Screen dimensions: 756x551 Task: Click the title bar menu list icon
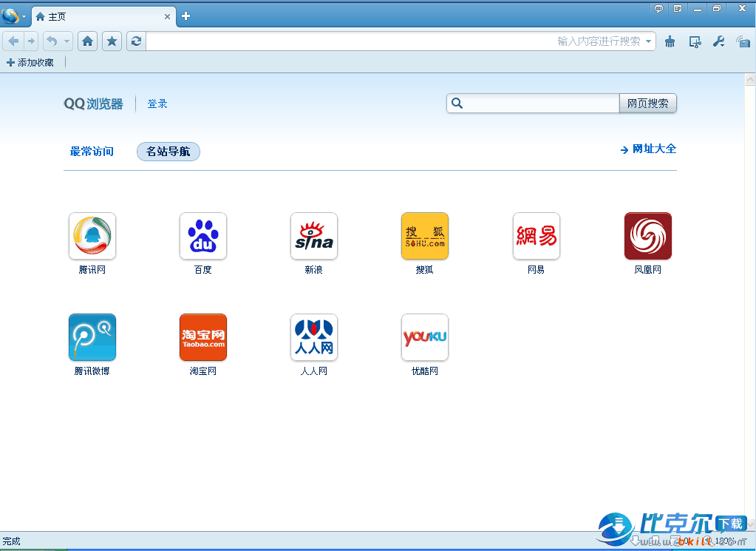tap(678, 9)
